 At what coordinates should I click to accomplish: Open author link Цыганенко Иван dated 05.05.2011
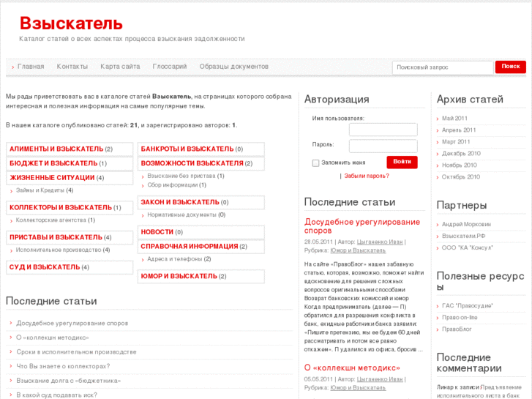tap(380, 379)
